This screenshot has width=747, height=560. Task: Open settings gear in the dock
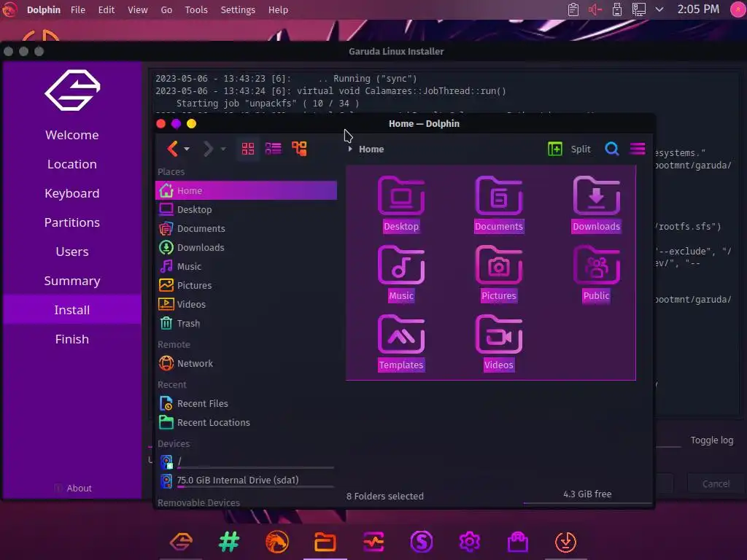point(469,542)
